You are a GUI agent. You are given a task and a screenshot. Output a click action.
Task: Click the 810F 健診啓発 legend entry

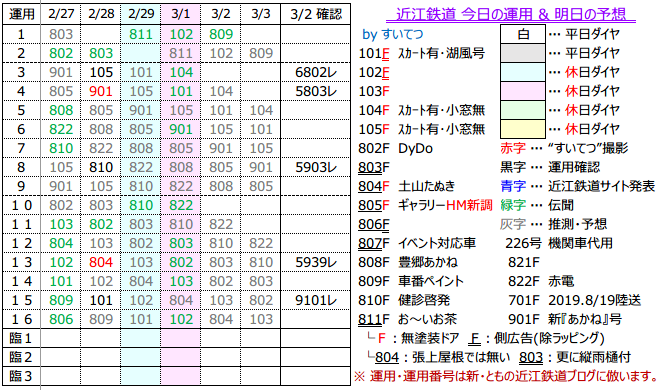coord(404,300)
